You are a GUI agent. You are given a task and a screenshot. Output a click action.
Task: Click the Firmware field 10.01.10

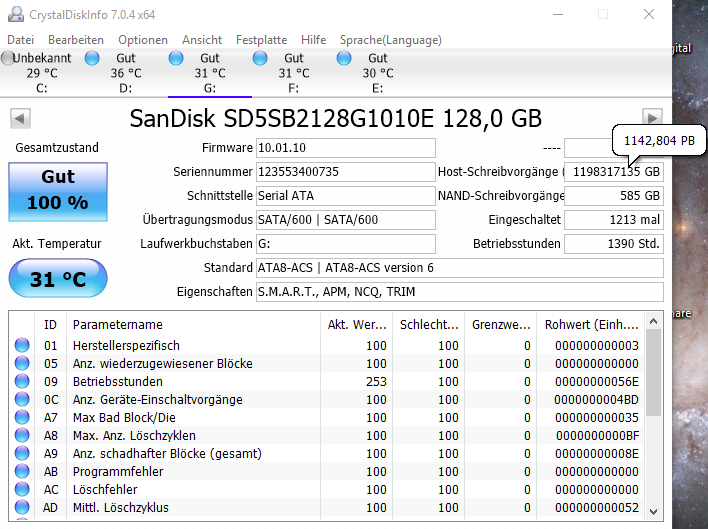pos(345,148)
